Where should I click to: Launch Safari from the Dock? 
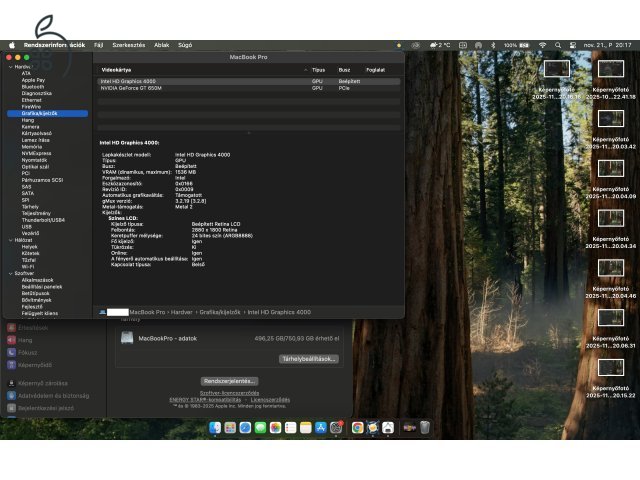point(245,427)
